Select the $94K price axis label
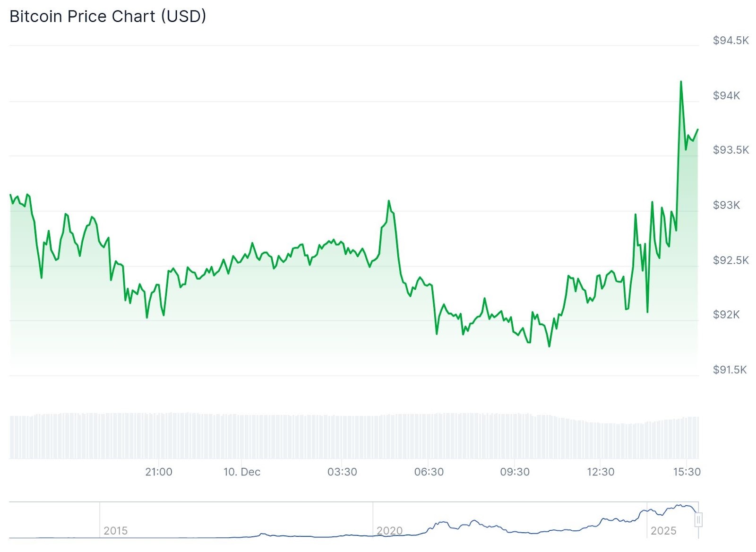Screen dimensions: 756x552 point(726,96)
